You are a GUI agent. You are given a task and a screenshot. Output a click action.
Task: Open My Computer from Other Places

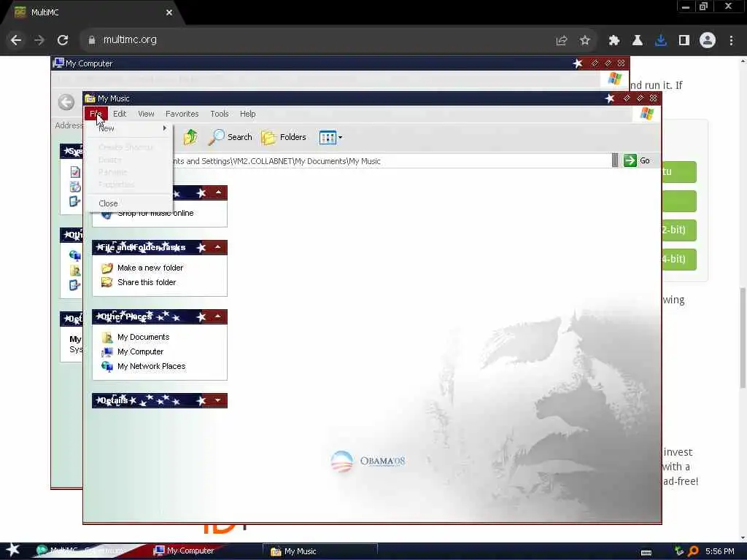[140, 351]
